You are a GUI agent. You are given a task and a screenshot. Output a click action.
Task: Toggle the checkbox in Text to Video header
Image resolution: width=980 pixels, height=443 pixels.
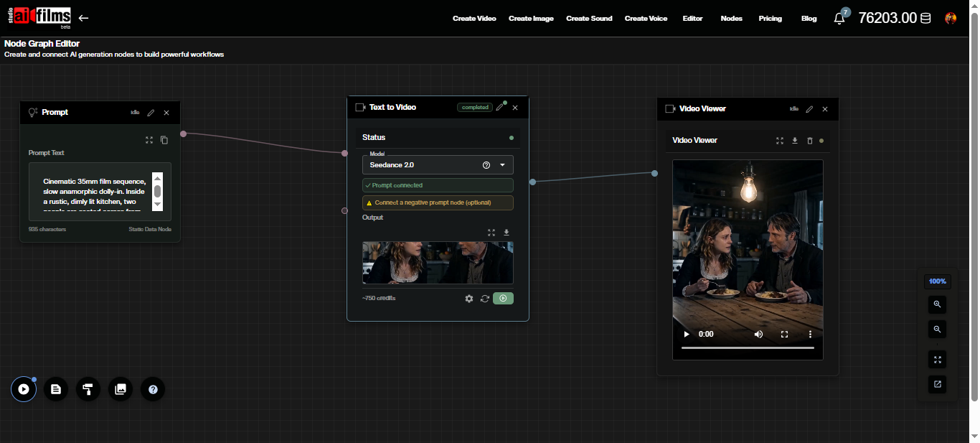(359, 106)
